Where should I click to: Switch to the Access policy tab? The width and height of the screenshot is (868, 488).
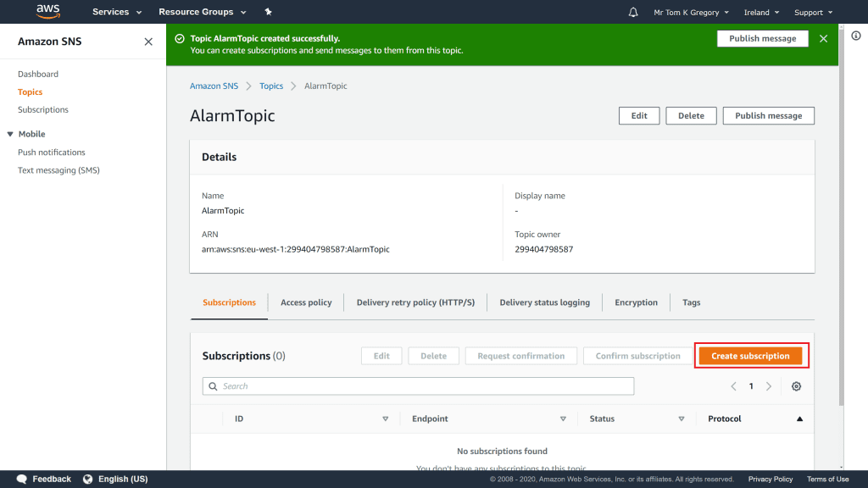pyautogui.click(x=306, y=302)
